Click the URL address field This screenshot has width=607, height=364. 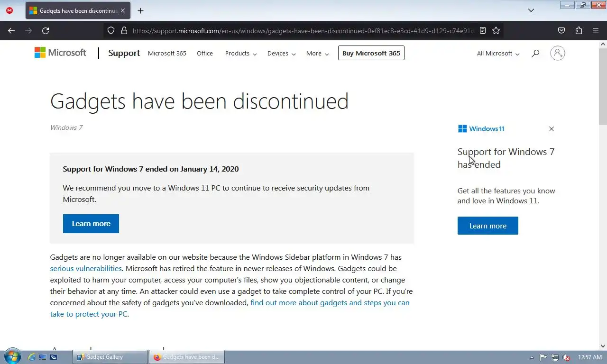[x=303, y=30]
